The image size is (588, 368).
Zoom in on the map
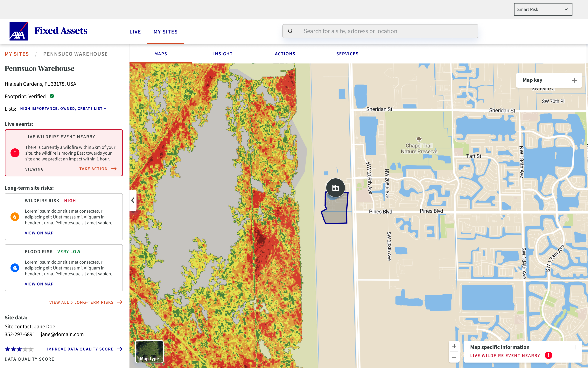(x=454, y=346)
